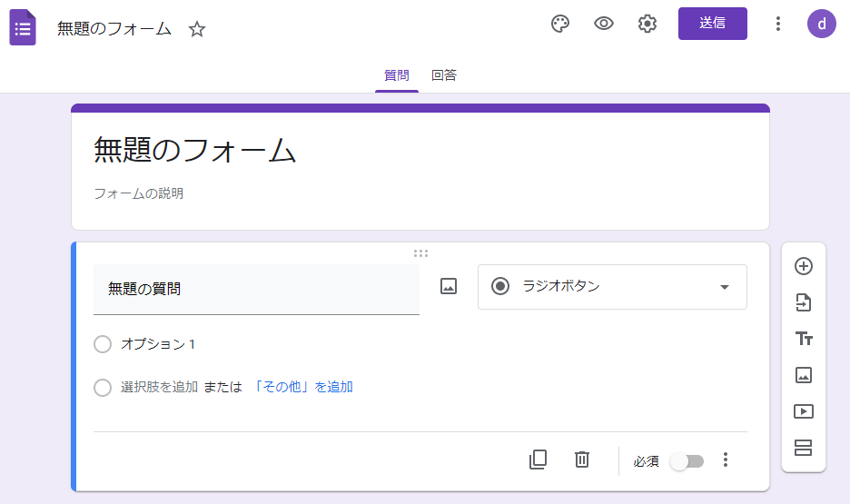Import questions using sidebar import icon

804,302
